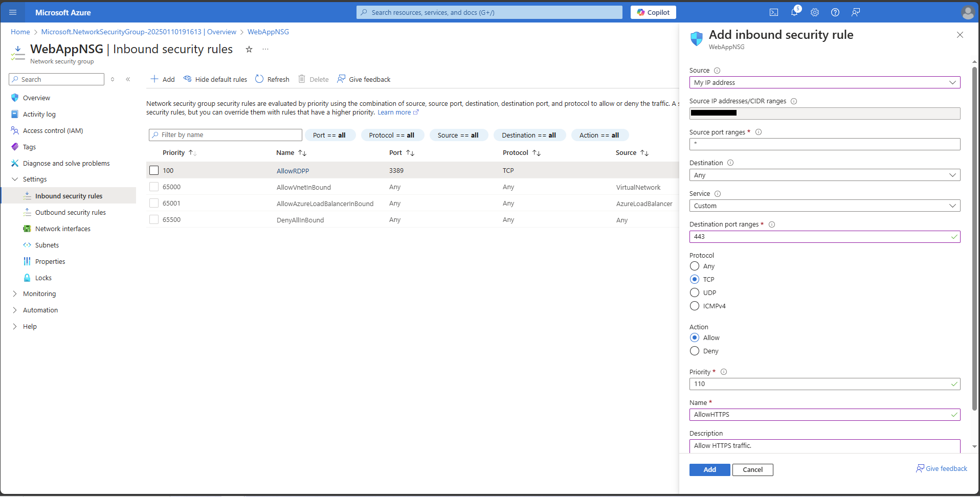Screen dimensions: 980x497
Task: Open Subnets in the sidebar
Action: [47, 245]
